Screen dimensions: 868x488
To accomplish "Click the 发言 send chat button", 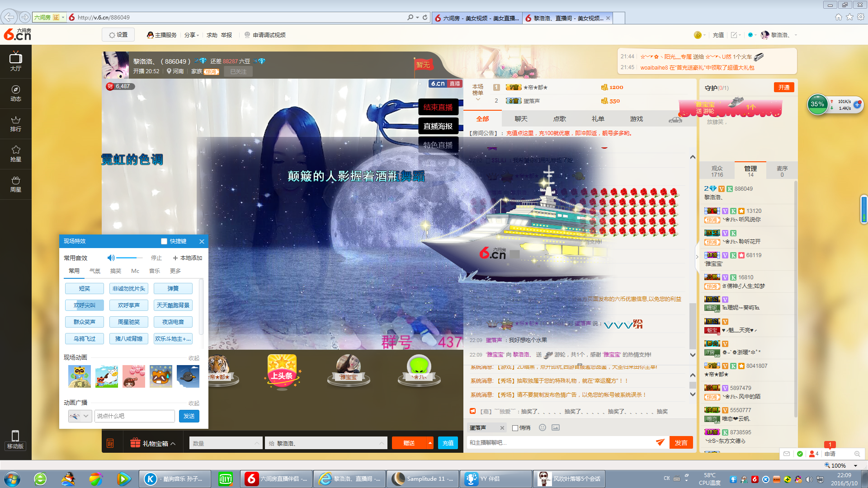I will click(681, 442).
